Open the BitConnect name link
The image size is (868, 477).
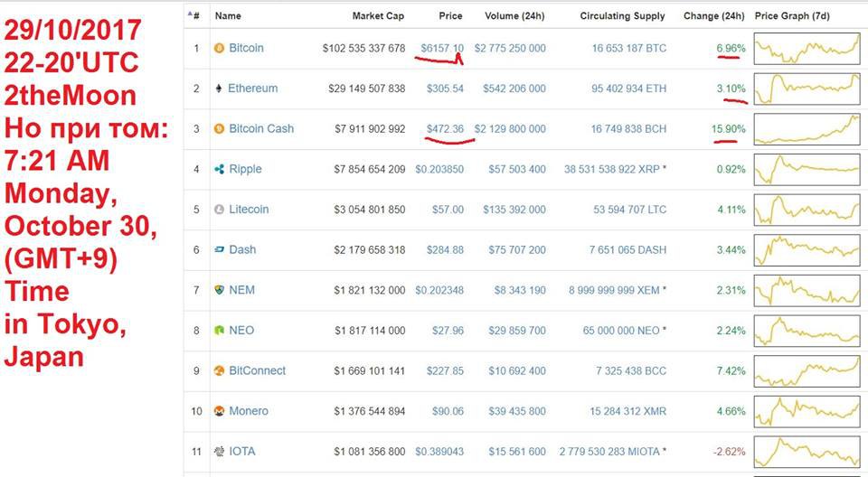coord(258,370)
